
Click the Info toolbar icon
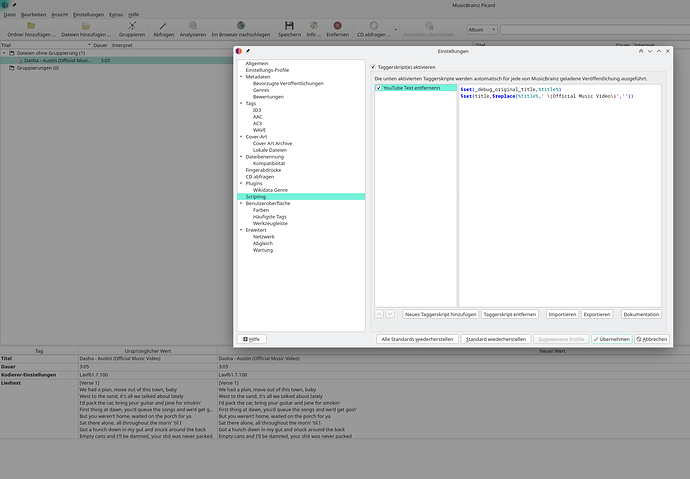coord(313,26)
